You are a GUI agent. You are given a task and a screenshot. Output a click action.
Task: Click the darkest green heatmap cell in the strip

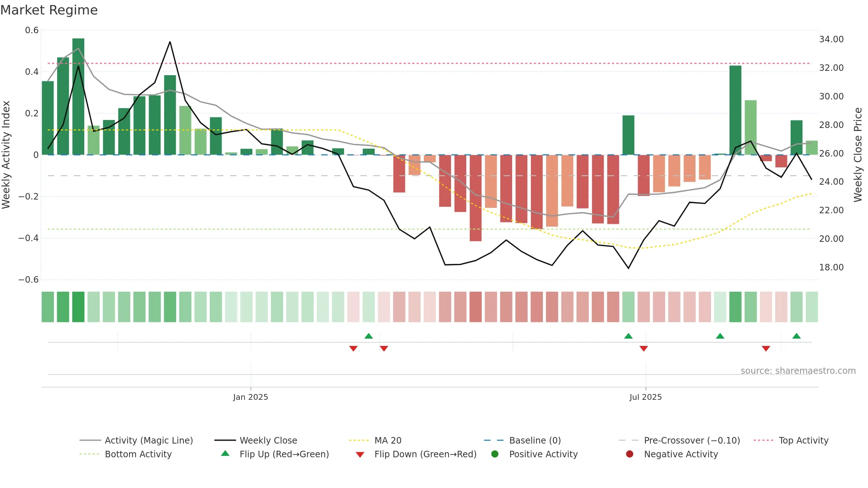click(x=78, y=307)
